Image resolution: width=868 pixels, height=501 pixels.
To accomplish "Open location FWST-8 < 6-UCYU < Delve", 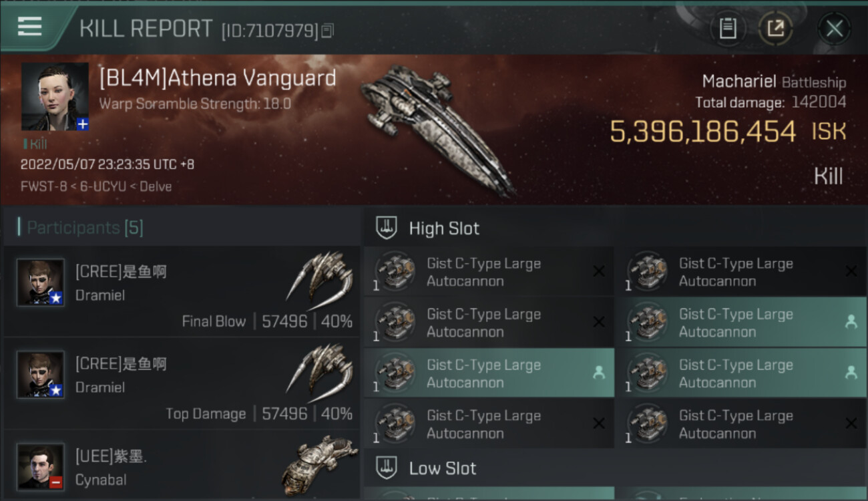I will (x=96, y=186).
